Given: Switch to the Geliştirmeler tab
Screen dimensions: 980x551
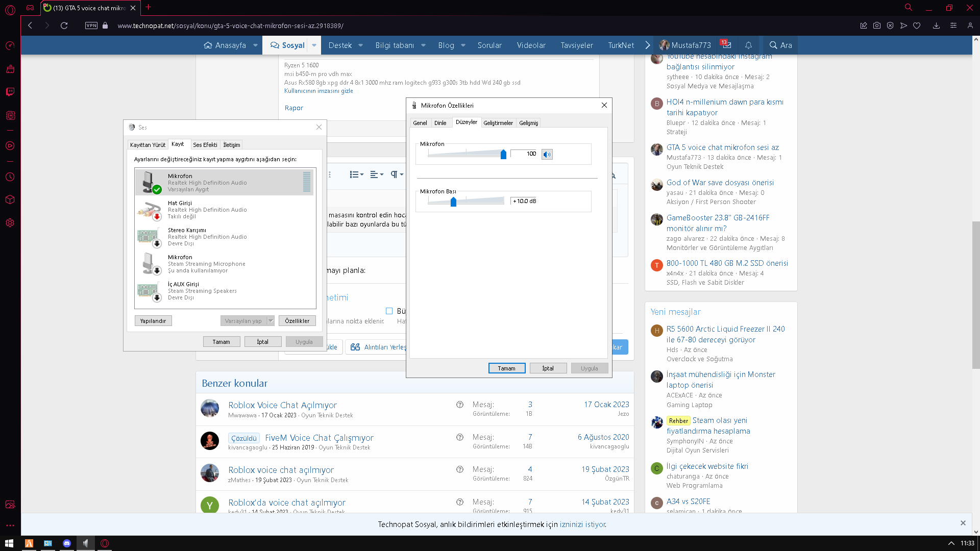Looking at the screenshot, I should (x=498, y=123).
